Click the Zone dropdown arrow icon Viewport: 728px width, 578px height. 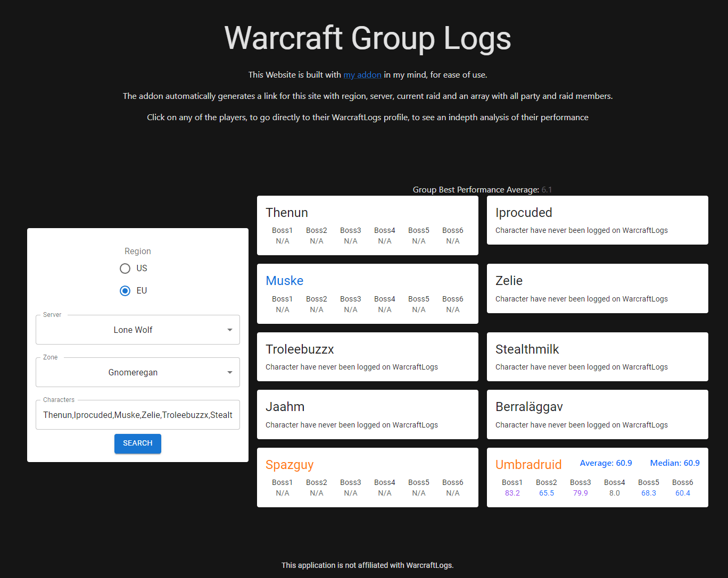230,372
